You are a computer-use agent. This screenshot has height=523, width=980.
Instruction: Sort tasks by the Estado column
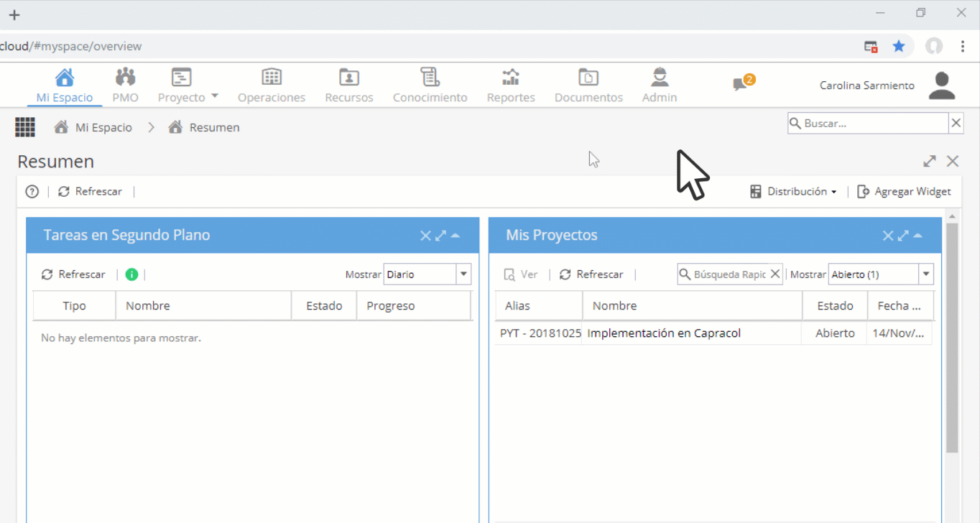click(x=324, y=305)
